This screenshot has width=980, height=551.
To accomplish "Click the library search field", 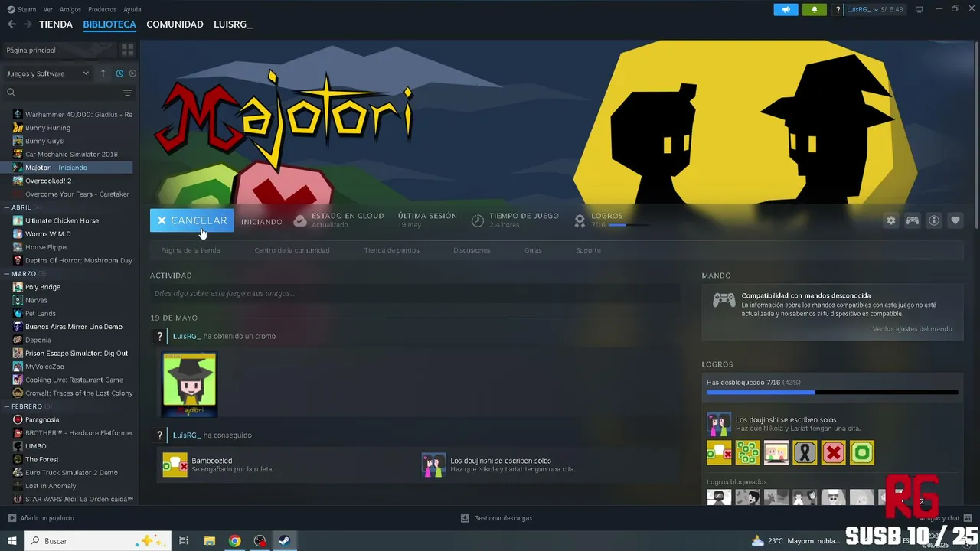I will (63, 93).
